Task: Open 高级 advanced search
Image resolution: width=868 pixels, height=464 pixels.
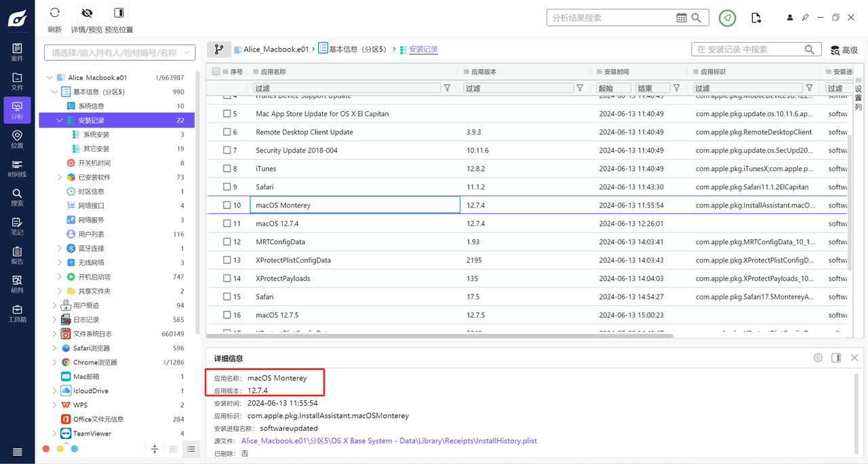Action: (x=845, y=50)
